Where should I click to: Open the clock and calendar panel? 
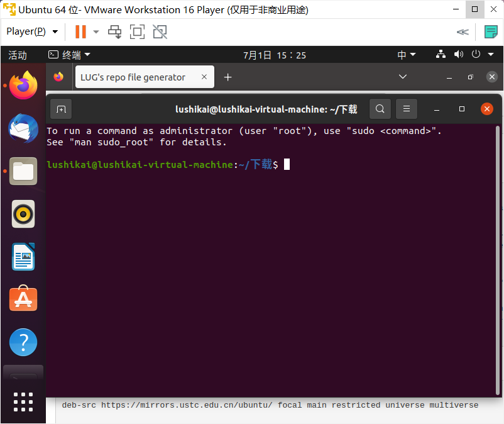pos(275,55)
